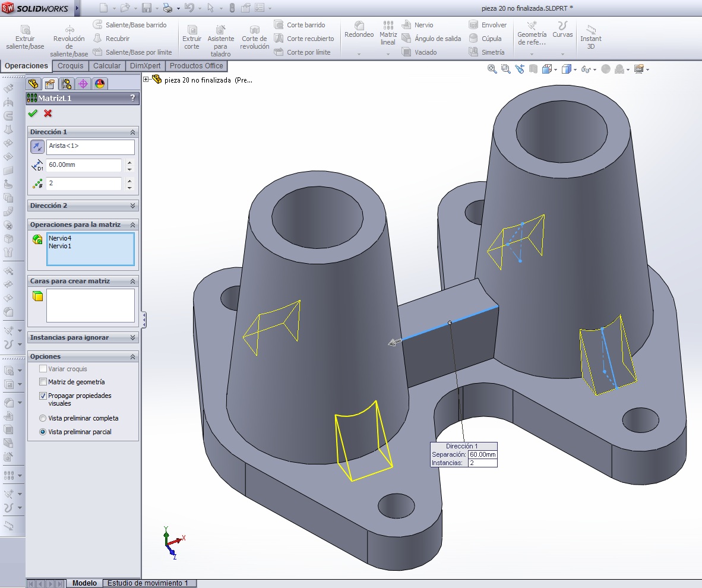Click the Instant 3D icon
Viewport: 702px width, 588px height.
coord(590,37)
